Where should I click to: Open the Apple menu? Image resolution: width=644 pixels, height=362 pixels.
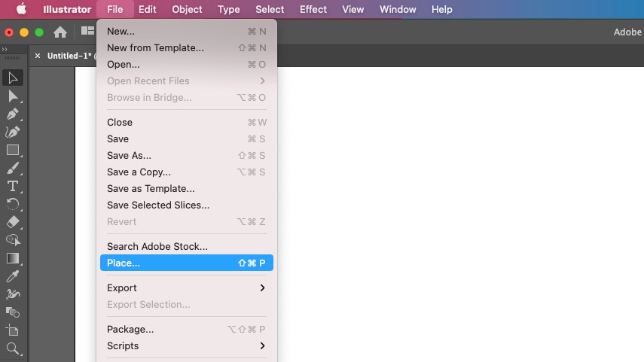pyautogui.click(x=21, y=9)
